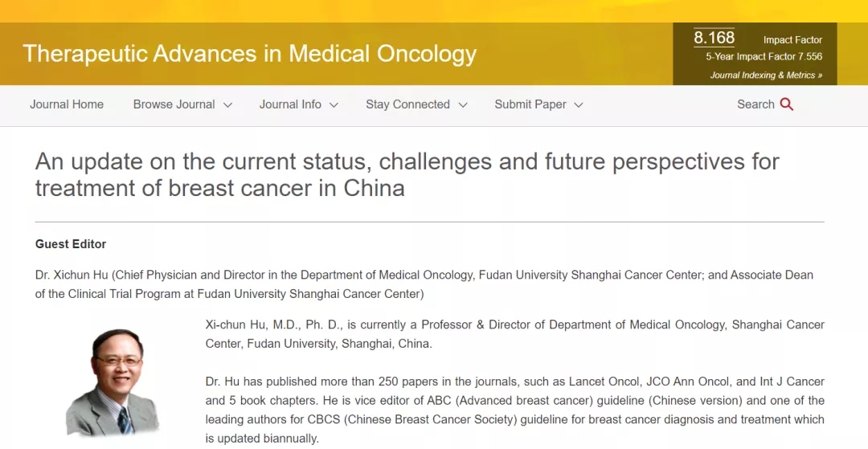Click Dr. Hu's portrait photo
Image resolution: width=868 pixels, height=449 pixels.
(x=114, y=382)
